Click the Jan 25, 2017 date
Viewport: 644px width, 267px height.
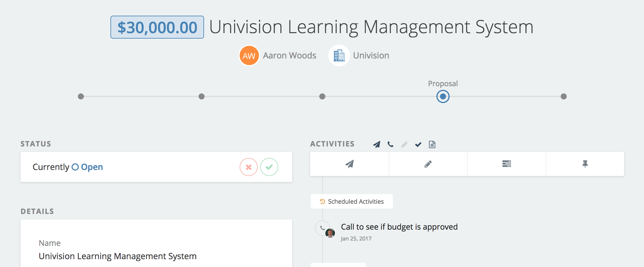pos(356,239)
